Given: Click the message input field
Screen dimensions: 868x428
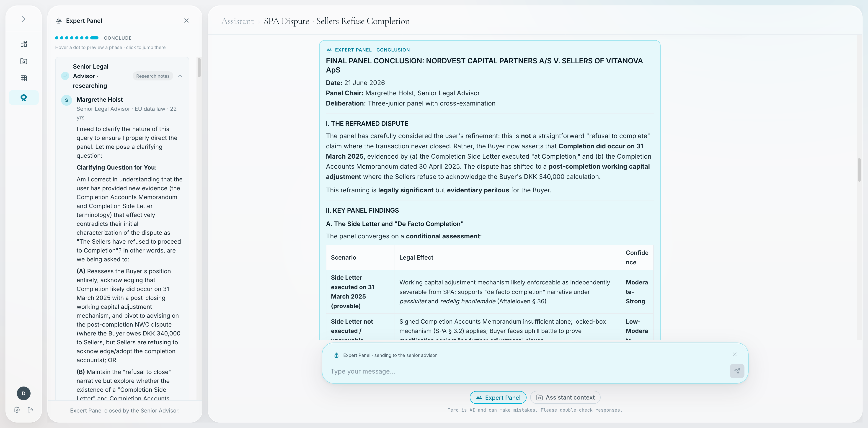Looking at the screenshot, I should pos(527,371).
